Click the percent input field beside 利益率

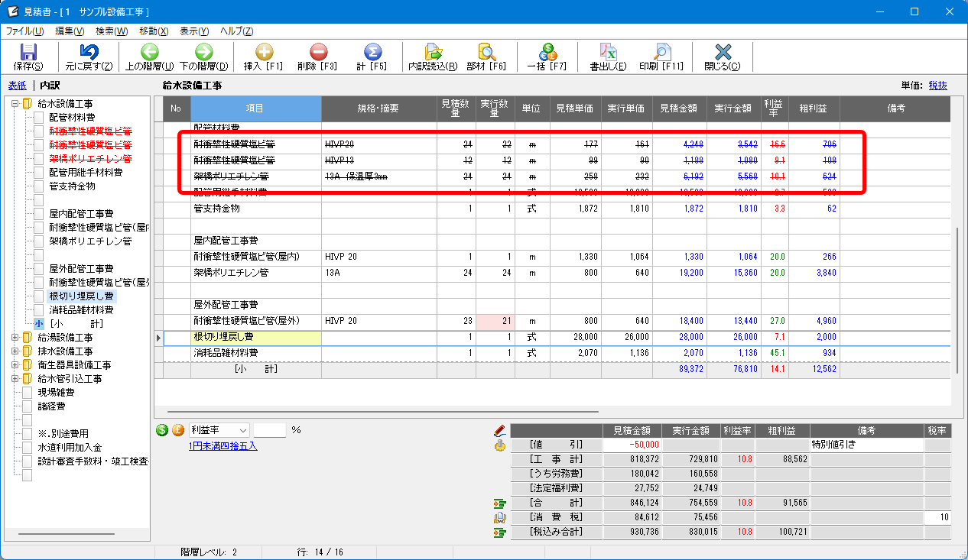(269, 430)
